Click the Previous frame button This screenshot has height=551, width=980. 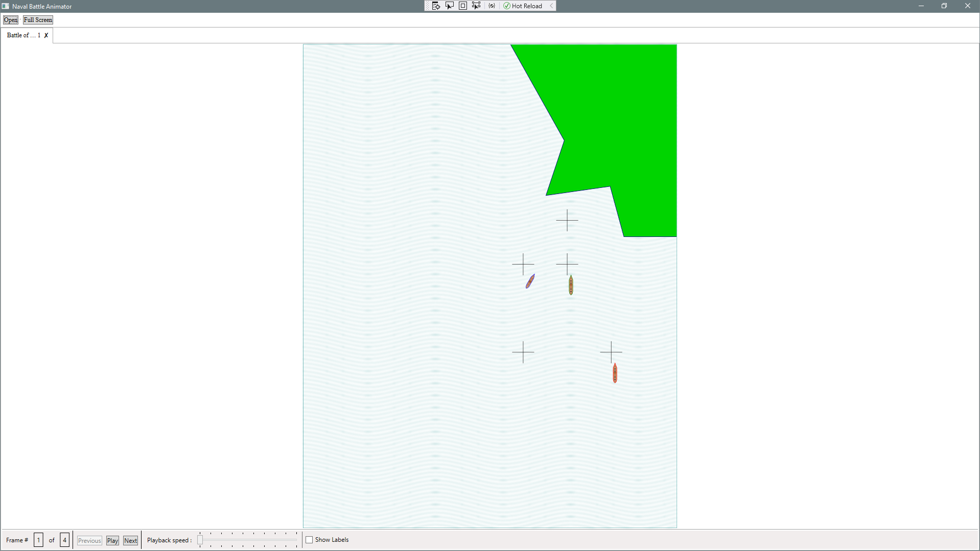[x=89, y=540]
